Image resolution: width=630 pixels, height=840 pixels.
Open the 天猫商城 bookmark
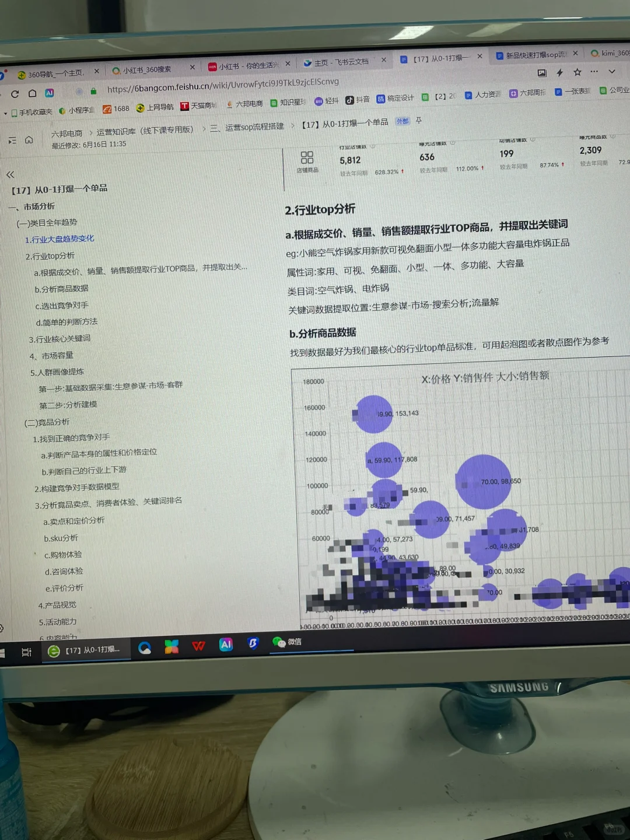[199, 106]
